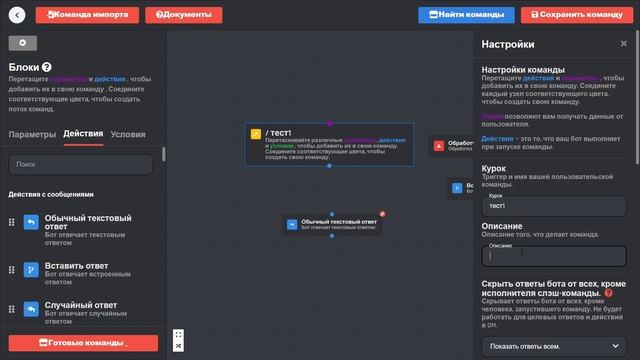The image size is (640, 360).
Task: Select the Случайный ответ list title
Action: (x=81, y=305)
